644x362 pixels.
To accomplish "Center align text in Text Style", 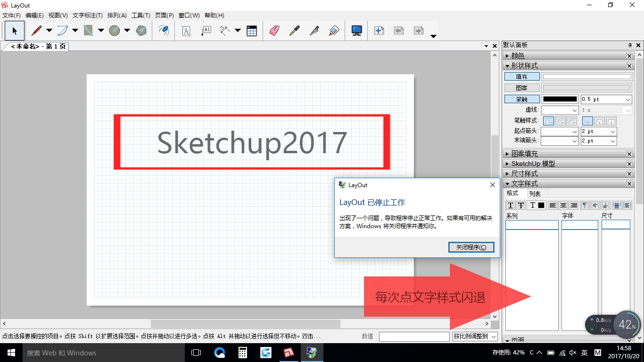I will tap(563, 205).
